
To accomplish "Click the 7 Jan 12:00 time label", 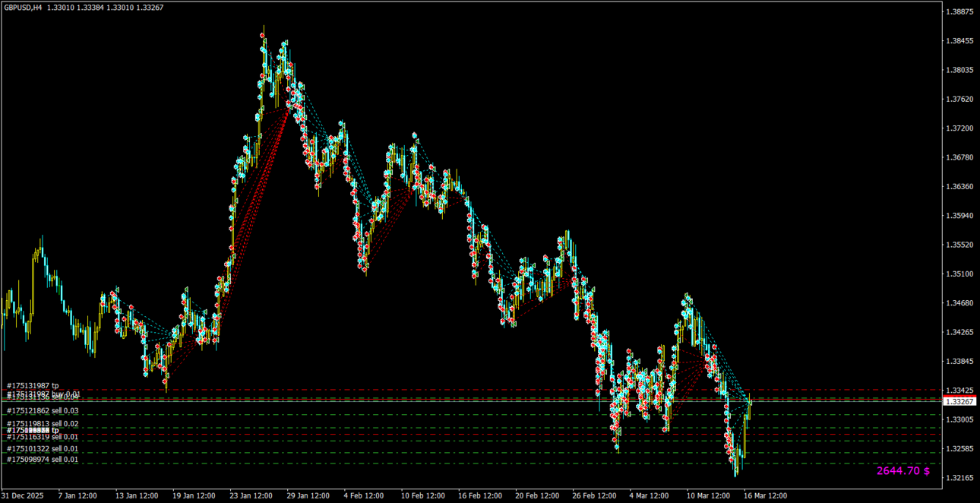I will [x=77, y=495].
